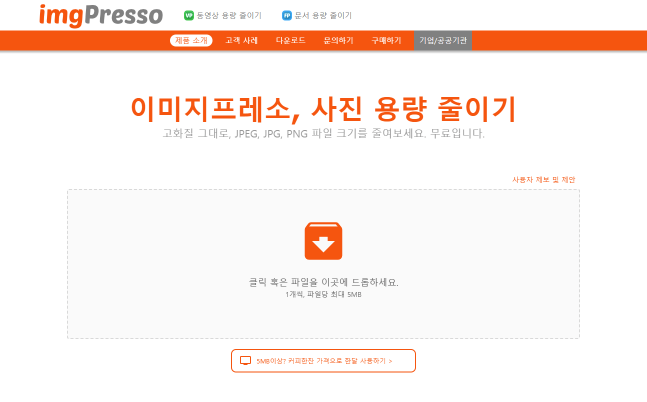Click the 이미지프레소, 사진 용량 줄이기 heading

pyautogui.click(x=324, y=109)
